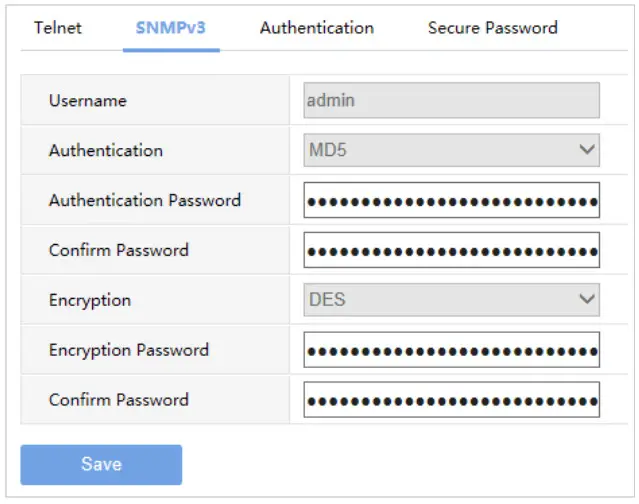This screenshot has width=639, height=504.
Task: Click the Authentication label beside the MD5 dropdown
Action: (106, 151)
